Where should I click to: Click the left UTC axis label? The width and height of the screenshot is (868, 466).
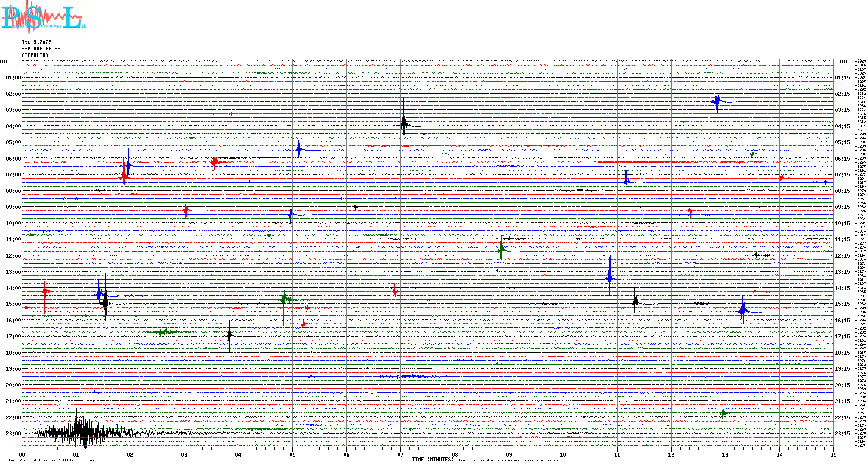point(4,62)
